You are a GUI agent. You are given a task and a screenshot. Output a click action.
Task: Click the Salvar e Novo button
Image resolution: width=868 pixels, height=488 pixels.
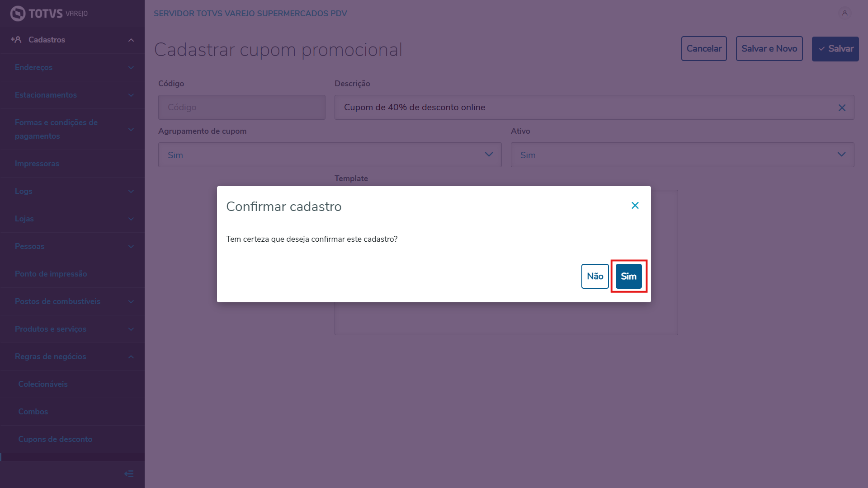tap(769, 49)
